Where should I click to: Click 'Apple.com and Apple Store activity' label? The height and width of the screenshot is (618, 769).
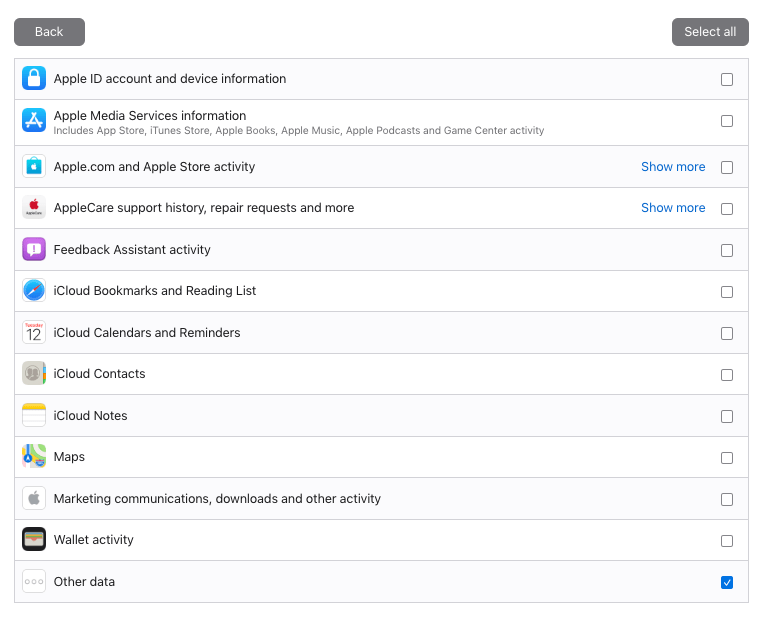(x=154, y=167)
